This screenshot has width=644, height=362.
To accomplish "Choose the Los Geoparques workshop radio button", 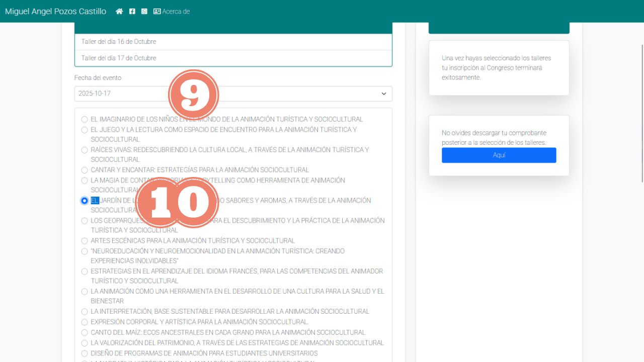I will (85, 221).
